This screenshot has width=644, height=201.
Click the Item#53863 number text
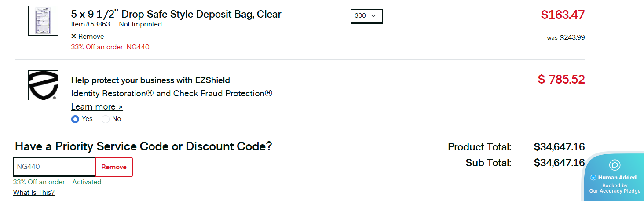91,24
